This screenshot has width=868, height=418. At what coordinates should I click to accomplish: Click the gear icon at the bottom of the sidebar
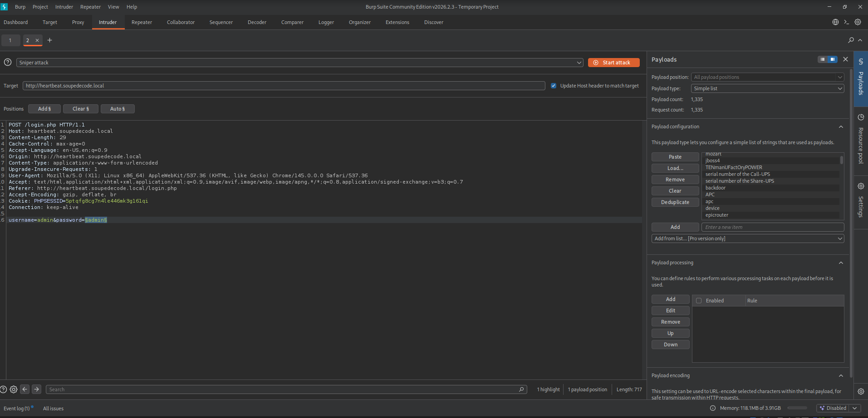click(861, 392)
